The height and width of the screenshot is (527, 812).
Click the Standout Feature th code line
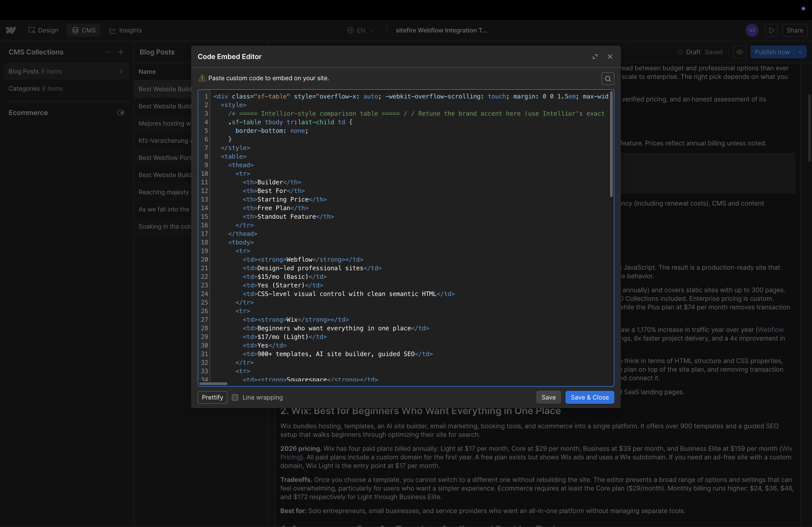[x=288, y=217]
